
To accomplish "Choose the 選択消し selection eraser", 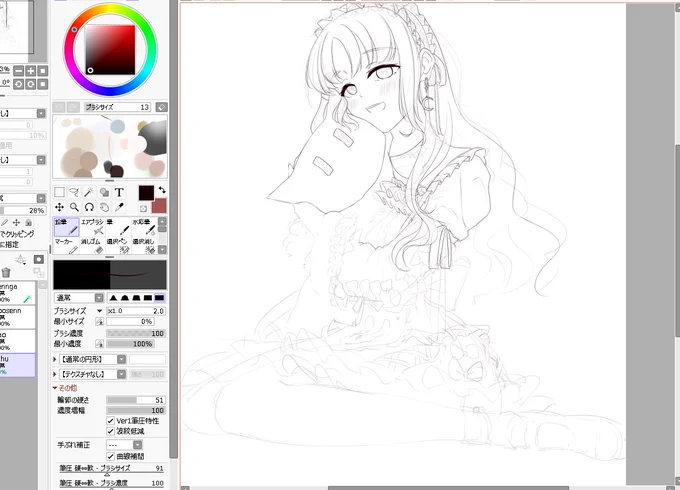I will click(x=144, y=245).
